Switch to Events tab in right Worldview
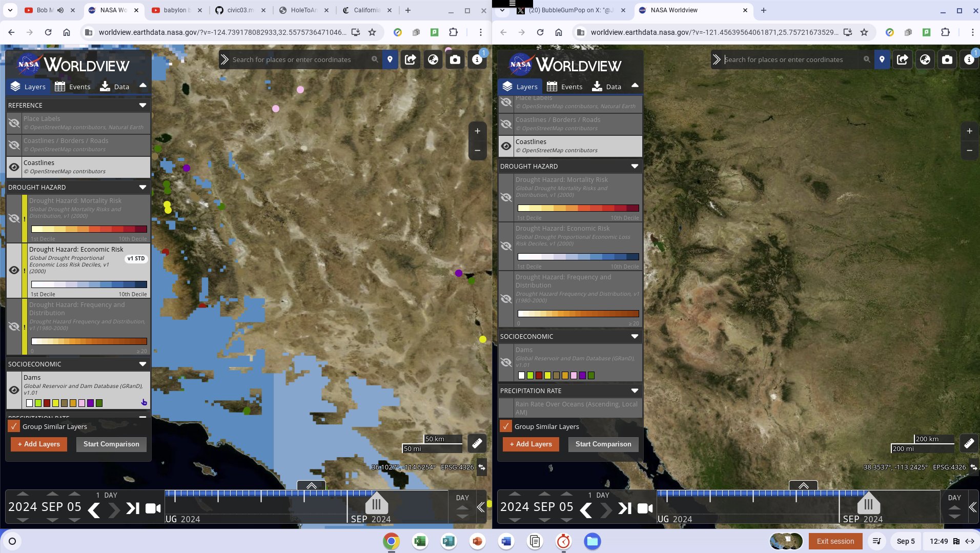The image size is (980, 553). tap(564, 87)
